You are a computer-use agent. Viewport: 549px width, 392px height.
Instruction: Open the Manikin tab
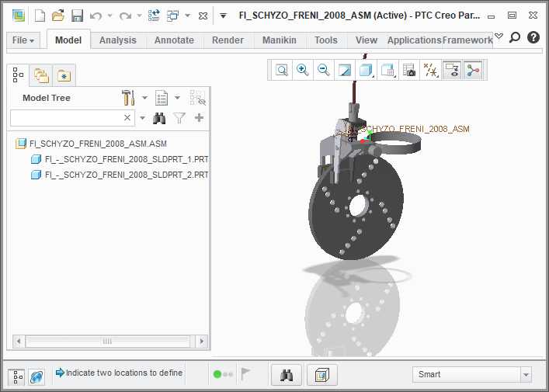coord(279,40)
